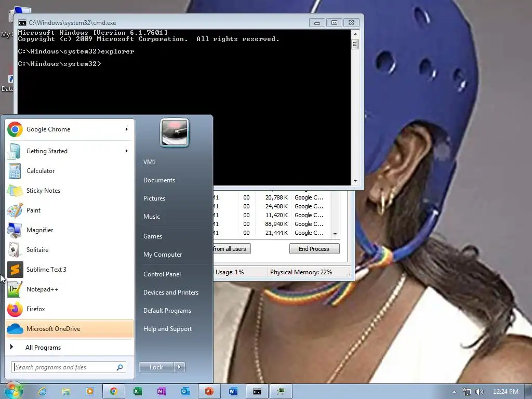Select process row with 21,444 K memory

point(272,233)
